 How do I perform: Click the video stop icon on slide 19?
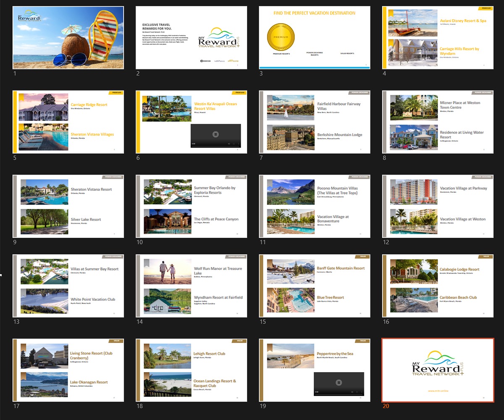click(x=339, y=383)
